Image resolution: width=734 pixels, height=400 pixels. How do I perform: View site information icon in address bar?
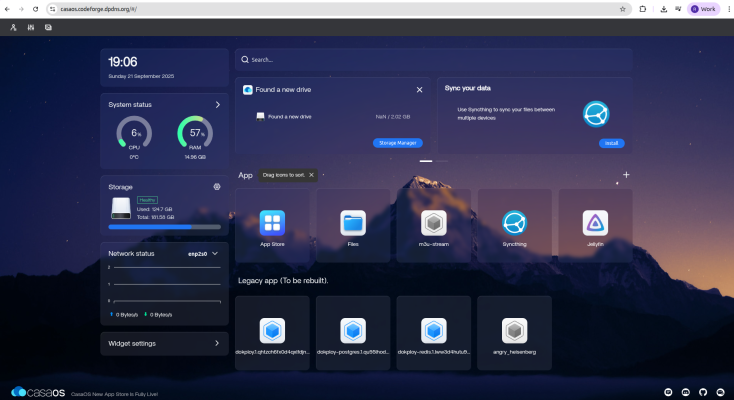[x=52, y=9]
